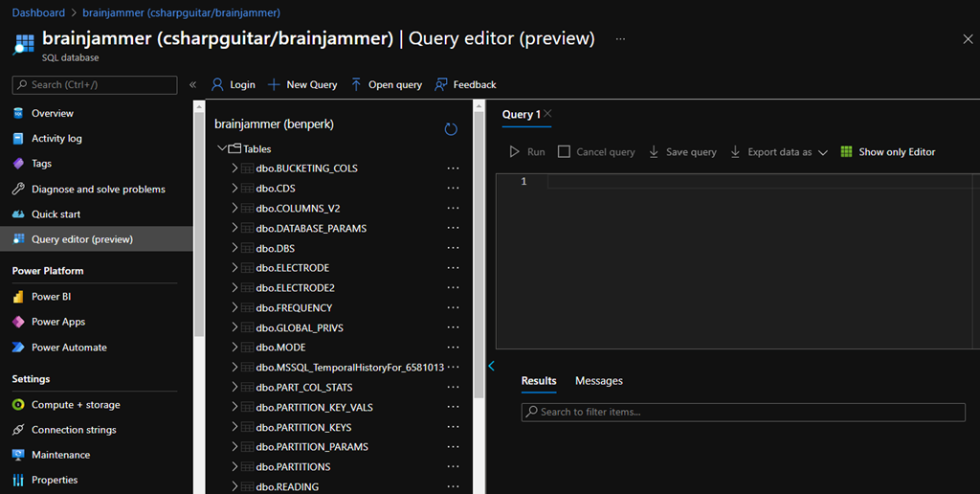Viewport: 980px width, 494px height.
Task: Click the Login person icon
Action: (x=217, y=84)
